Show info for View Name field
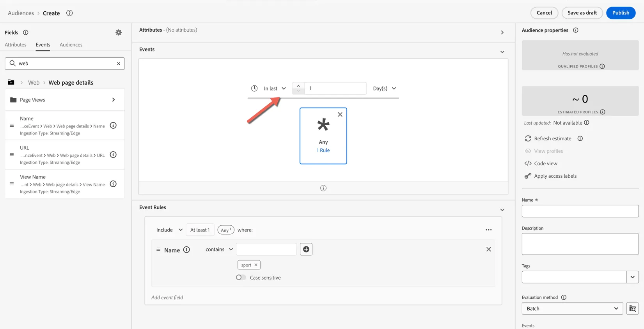Screen dimensions: 644x329 point(113,184)
